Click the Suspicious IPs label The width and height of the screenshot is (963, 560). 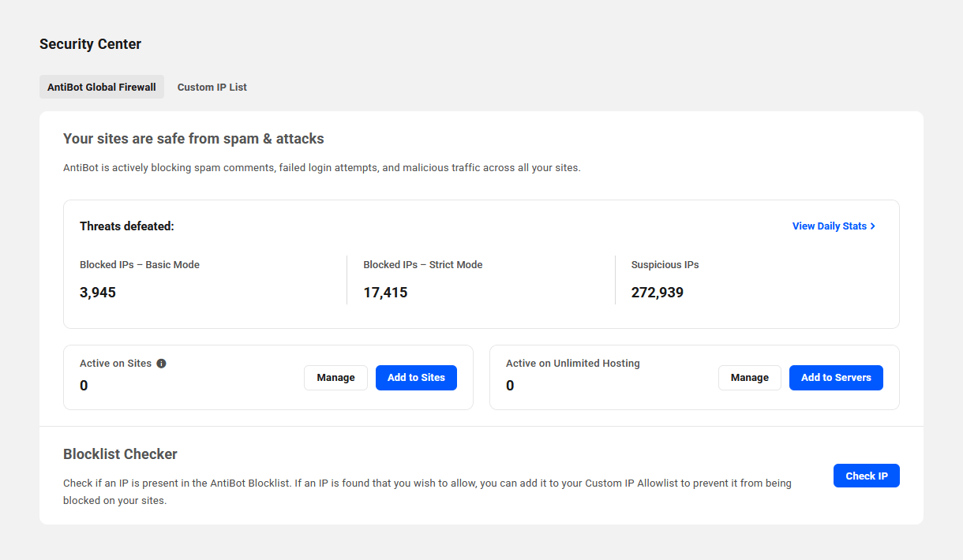tap(665, 265)
